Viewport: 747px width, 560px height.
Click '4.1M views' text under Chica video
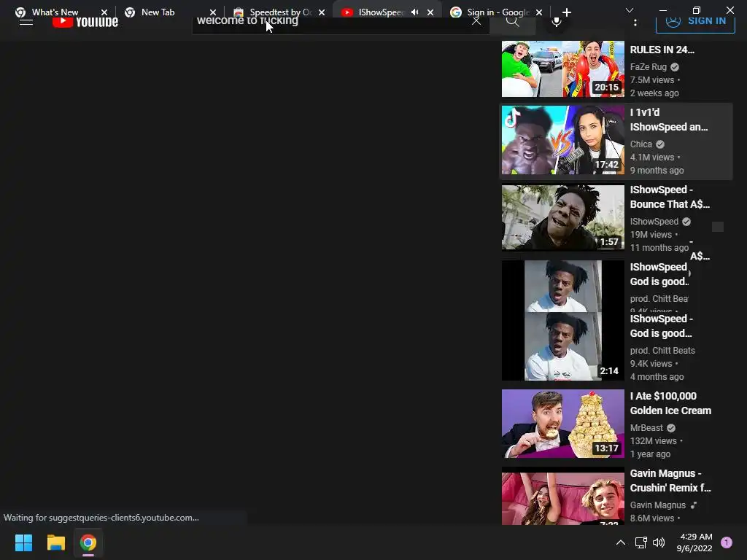click(x=652, y=157)
